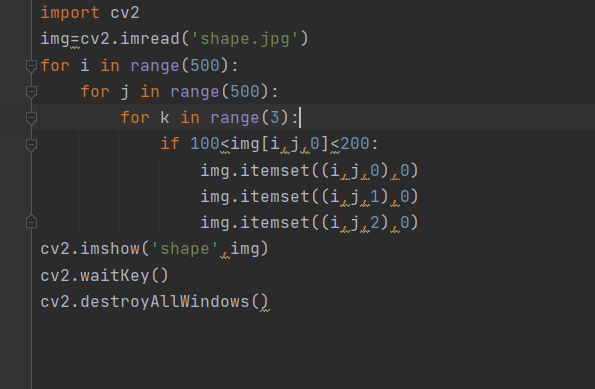Collapse the 'if 100<img[i,j,0]<200' fold marker

(x=31, y=144)
